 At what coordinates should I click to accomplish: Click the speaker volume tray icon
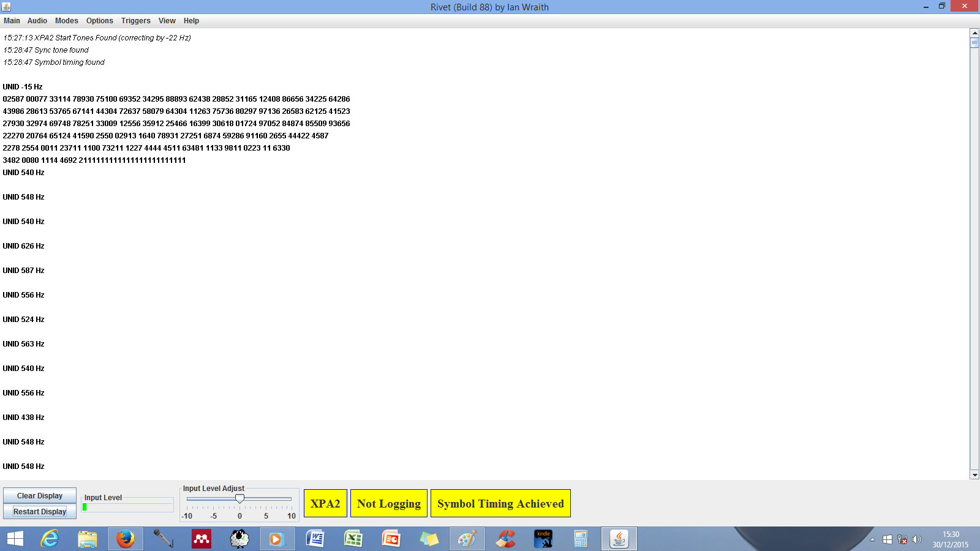point(916,539)
